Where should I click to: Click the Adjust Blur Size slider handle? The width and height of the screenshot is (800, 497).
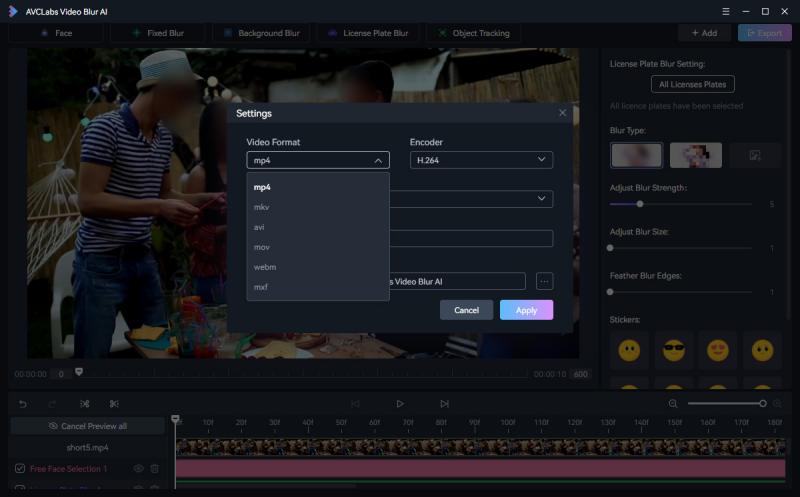point(610,248)
